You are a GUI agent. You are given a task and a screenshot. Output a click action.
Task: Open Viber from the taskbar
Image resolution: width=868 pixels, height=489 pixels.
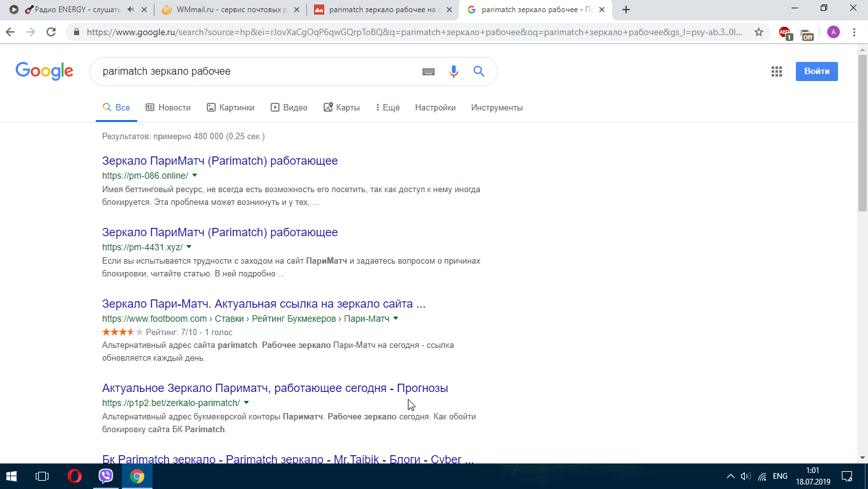[106, 476]
